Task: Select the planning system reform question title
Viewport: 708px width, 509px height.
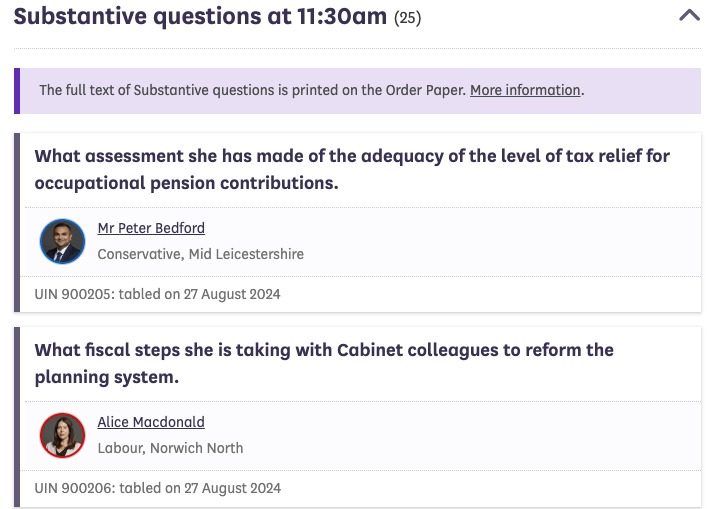Action: (x=324, y=363)
